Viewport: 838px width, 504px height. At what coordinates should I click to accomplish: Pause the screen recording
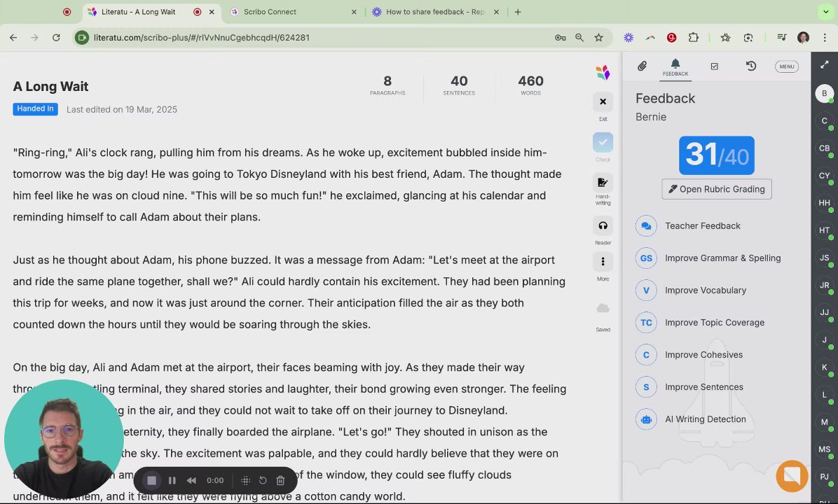[x=172, y=480]
